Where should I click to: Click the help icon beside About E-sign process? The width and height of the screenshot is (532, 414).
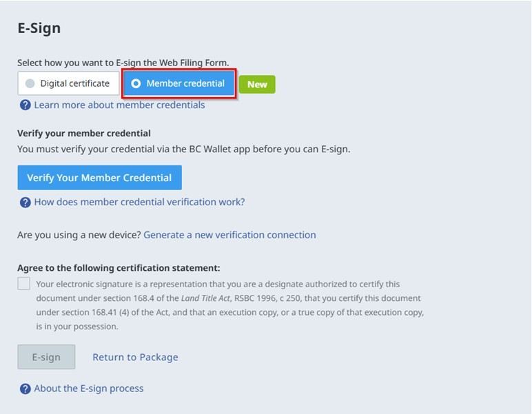pyautogui.click(x=25, y=389)
